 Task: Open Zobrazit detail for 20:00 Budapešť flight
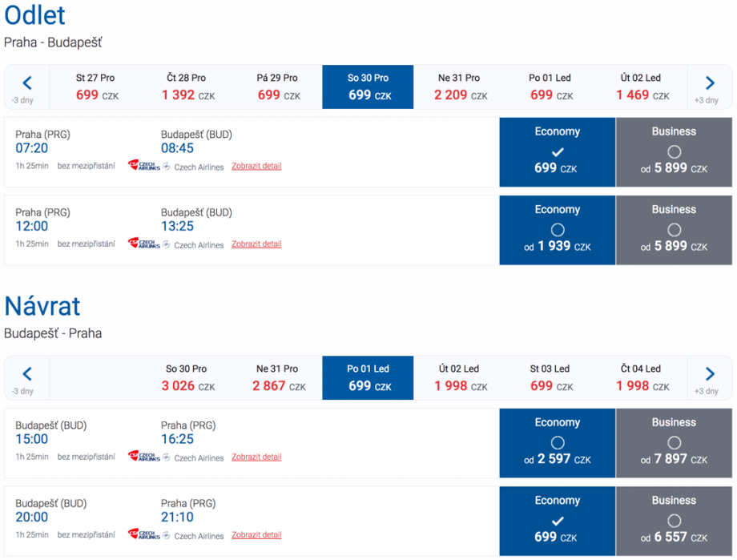click(256, 535)
